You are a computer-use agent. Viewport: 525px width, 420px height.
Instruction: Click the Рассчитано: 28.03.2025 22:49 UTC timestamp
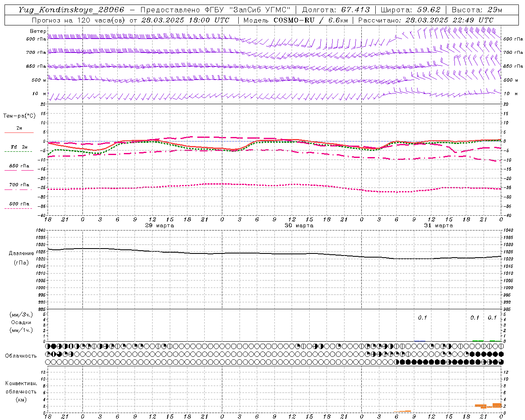[x=426, y=20]
